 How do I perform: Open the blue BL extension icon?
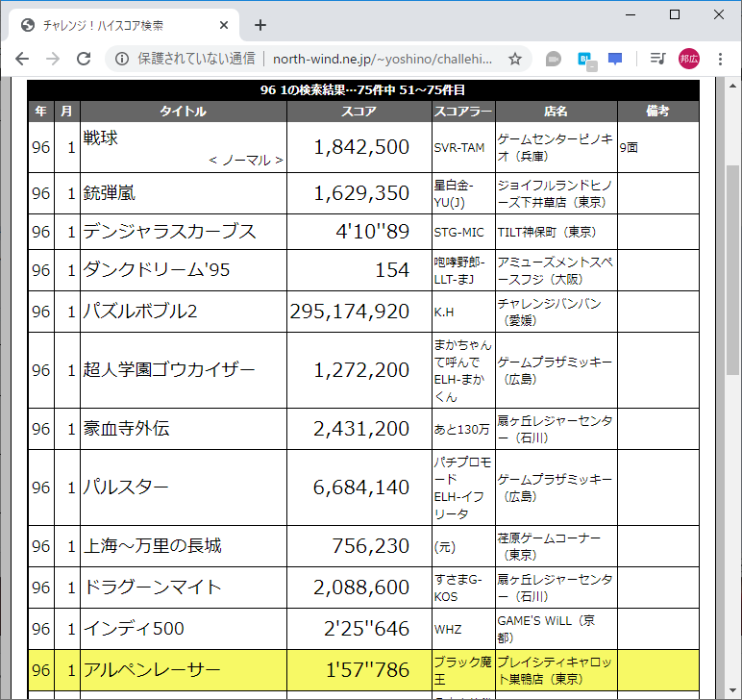pyautogui.click(x=586, y=60)
